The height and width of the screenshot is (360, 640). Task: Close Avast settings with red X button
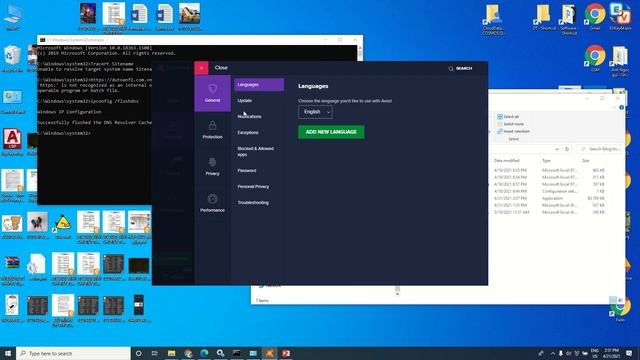201,68
